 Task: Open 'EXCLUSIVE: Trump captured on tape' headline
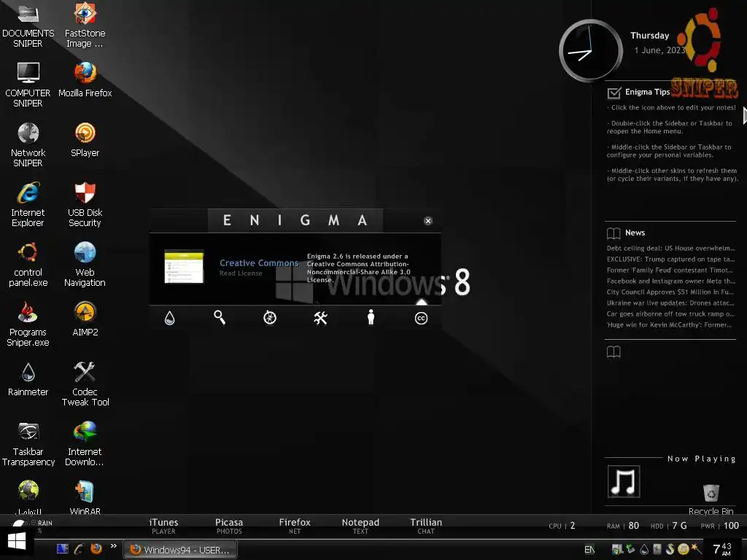(671, 259)
